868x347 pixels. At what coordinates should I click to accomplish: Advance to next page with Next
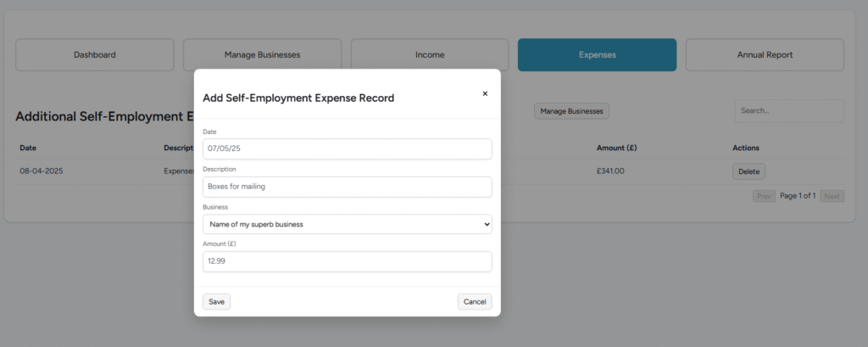coord(832,196)
